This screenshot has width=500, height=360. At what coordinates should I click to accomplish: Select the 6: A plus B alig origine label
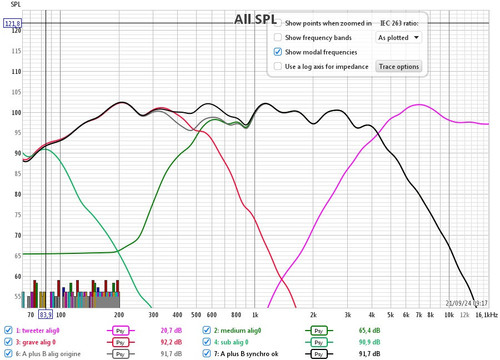(48, 354)
